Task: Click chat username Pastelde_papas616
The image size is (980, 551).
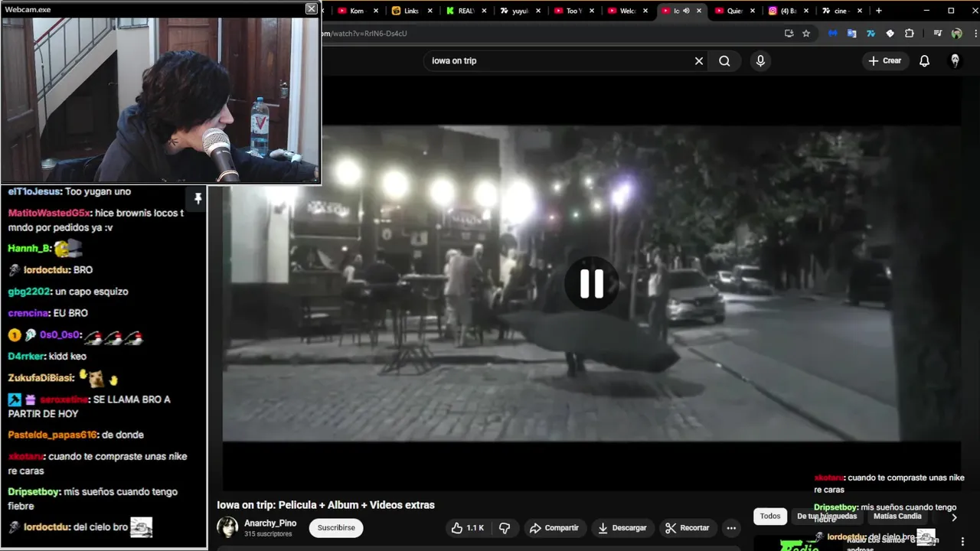Action: (52, 435)
